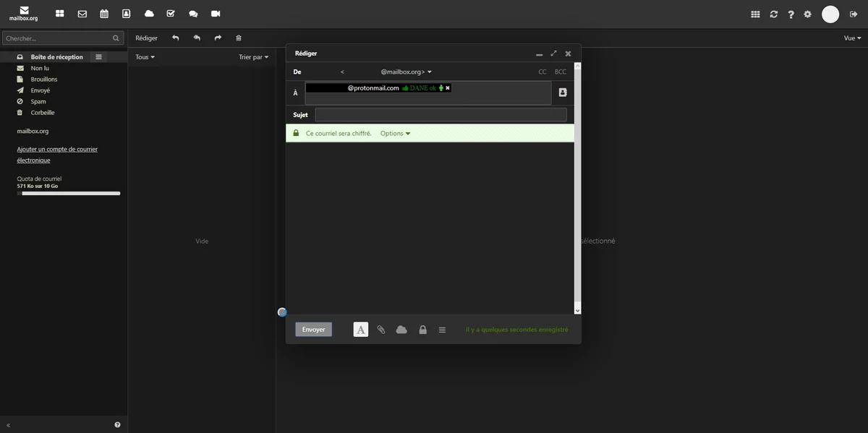Viewport: 868px width, 433px height.
Task: Open the Address book icon in top bar
Action: (126, 14)
